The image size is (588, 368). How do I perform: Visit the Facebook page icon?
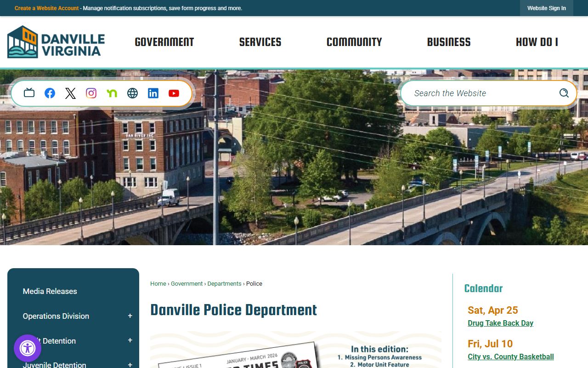click(50, 93)
